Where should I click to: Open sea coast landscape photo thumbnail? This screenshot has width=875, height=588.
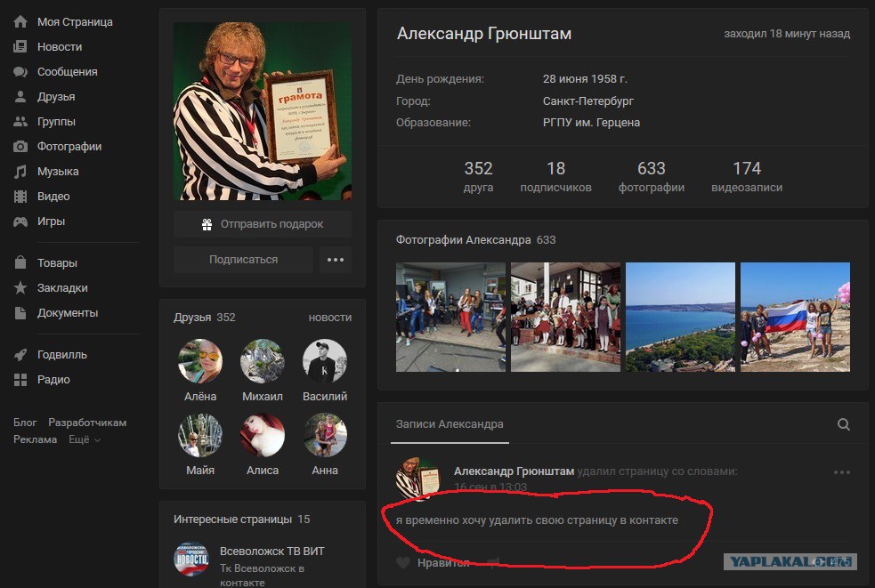(680, 317)
